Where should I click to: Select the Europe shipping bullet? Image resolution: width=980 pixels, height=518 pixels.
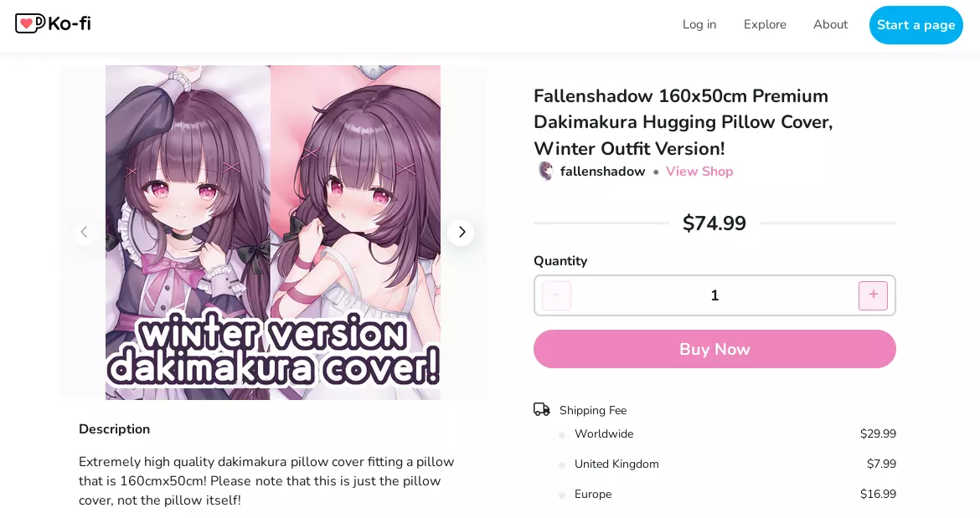pyautogui.click(x=562, y=495)
